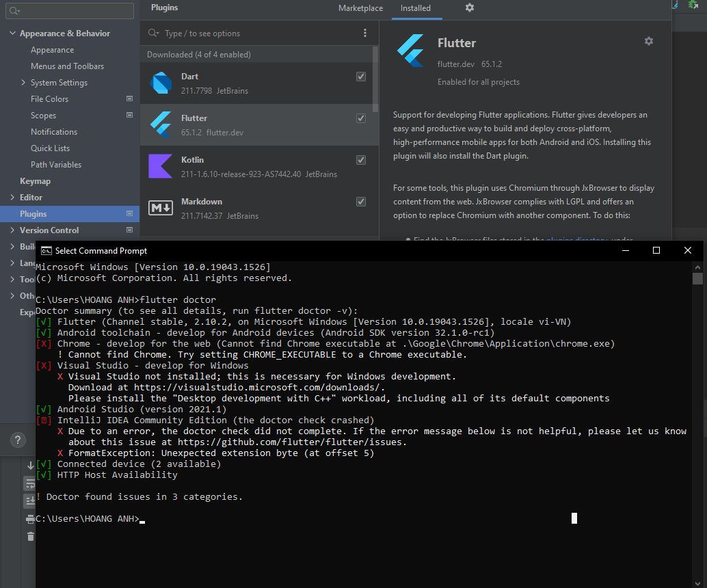
Task: Disable the Kotlin plugin checkbox
Action: click(360, 159)
